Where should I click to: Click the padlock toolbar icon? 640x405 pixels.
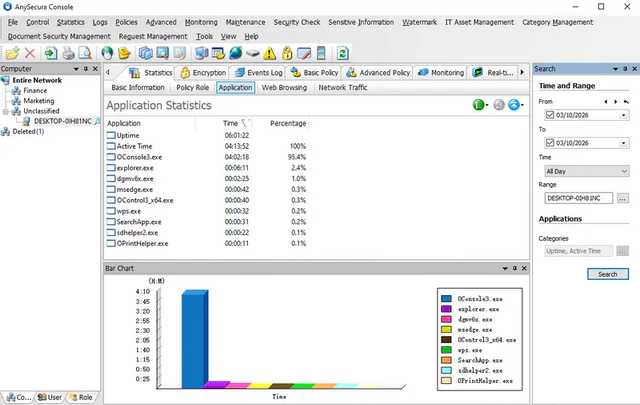(x=287, y=53)
